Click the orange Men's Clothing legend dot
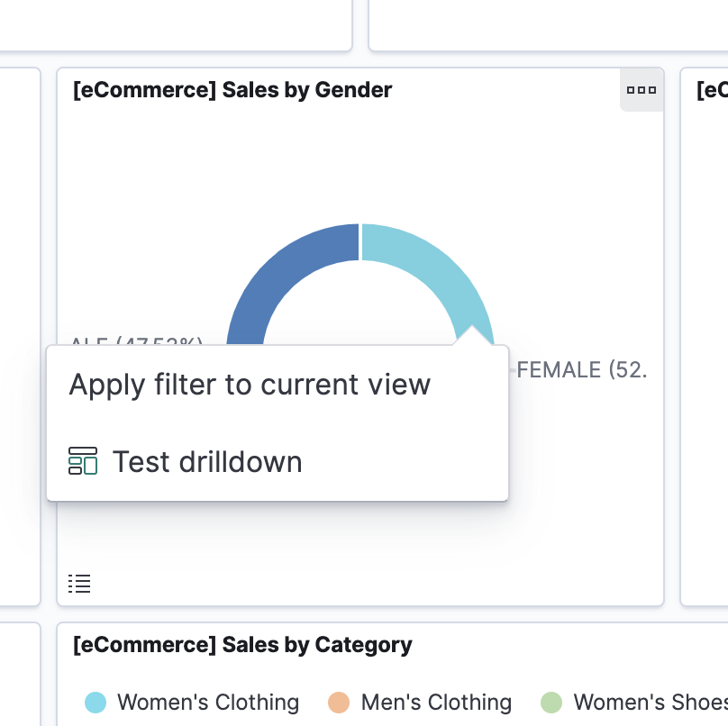 coord(339,703)
